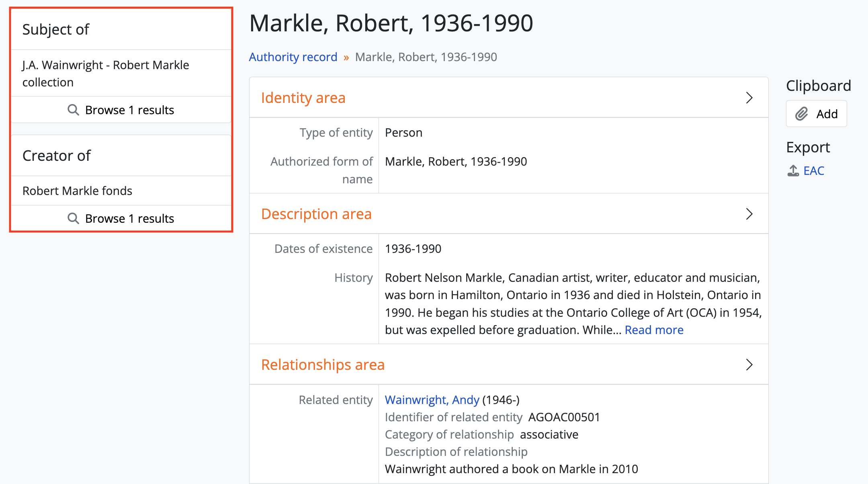This screenshot has height=484, width=868.
Task: Click the Description area heading
Action: pyautogui.click(x=316, y=214)
